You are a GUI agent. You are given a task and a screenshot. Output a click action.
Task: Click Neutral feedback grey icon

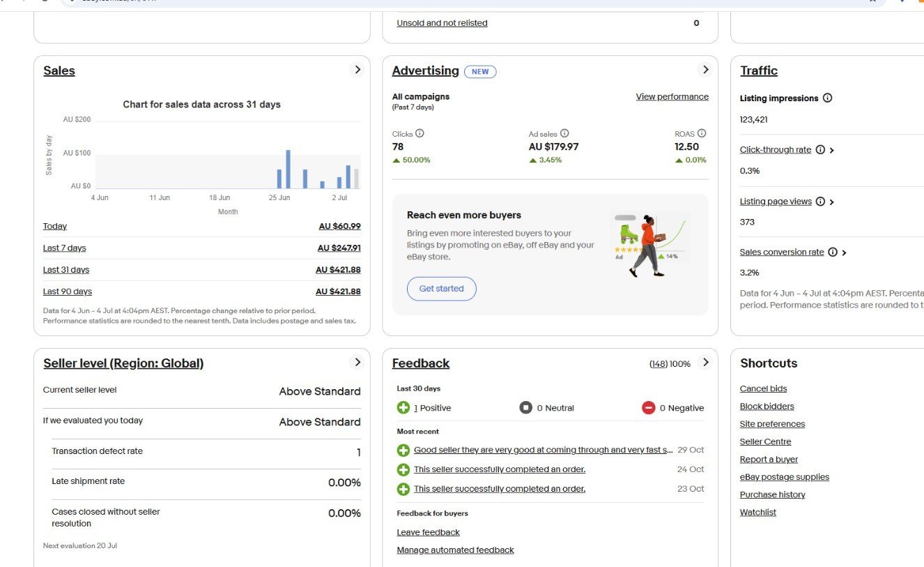[x=526, y=407]
